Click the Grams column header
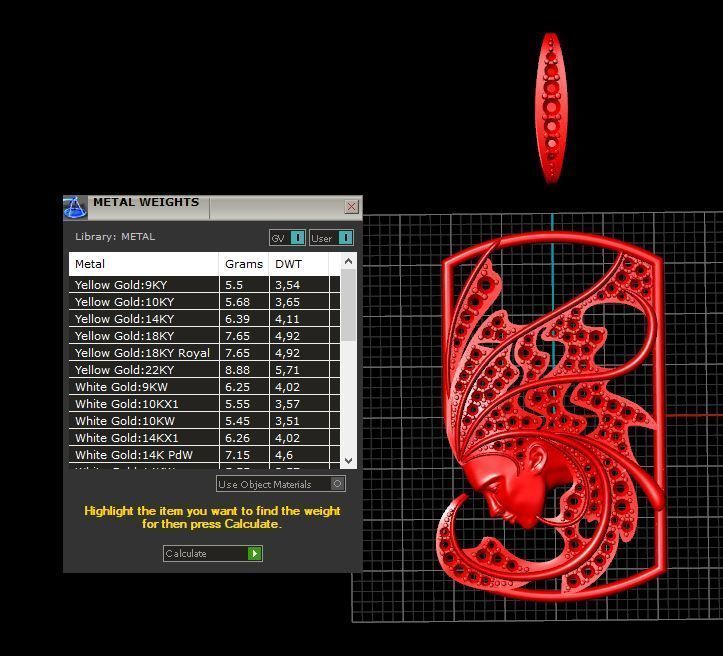This screenshot has width=723, height=656. point(244,264)
